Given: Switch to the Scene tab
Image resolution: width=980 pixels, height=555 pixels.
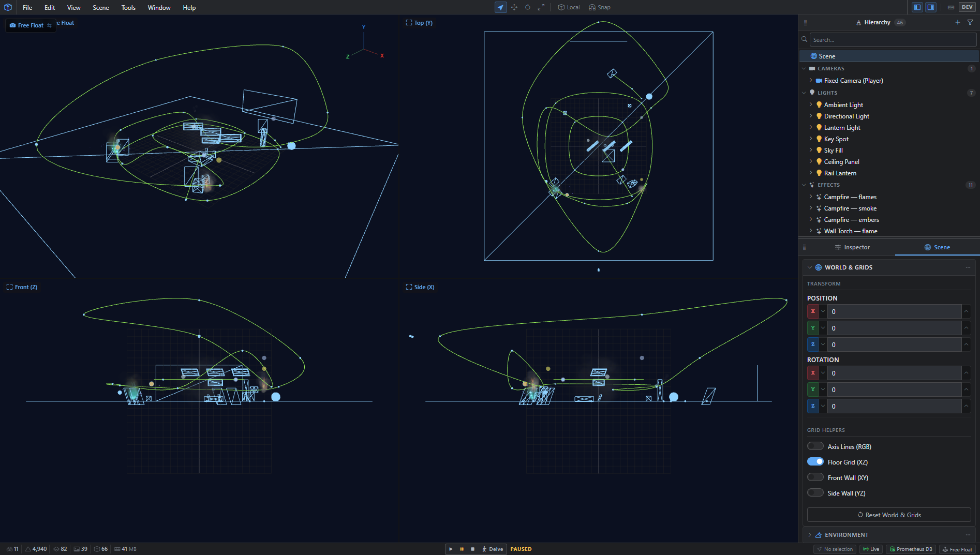Looking at the screenshot, I should pos(937,247).
